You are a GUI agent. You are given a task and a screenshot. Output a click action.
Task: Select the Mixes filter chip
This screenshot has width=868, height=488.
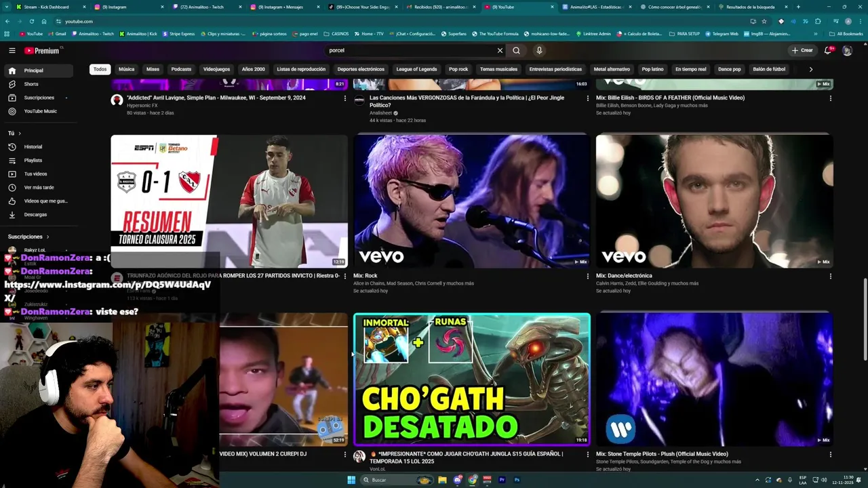tap(153, 69)
